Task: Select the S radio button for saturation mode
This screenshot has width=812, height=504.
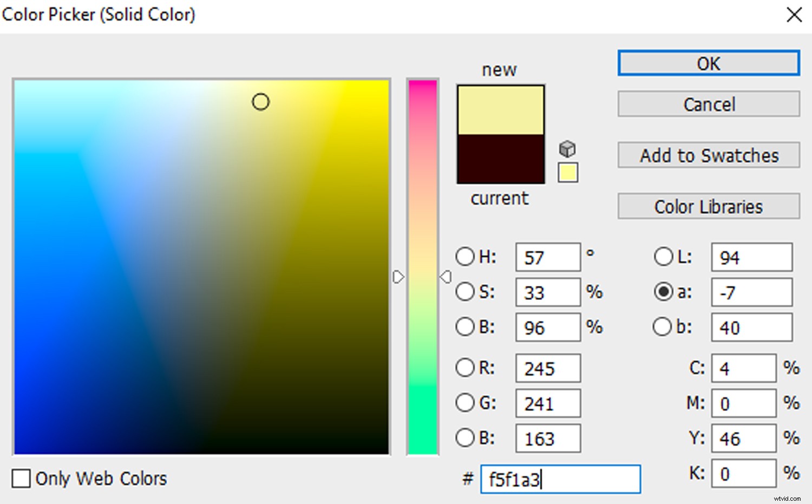Action: [x=465, y=292]
